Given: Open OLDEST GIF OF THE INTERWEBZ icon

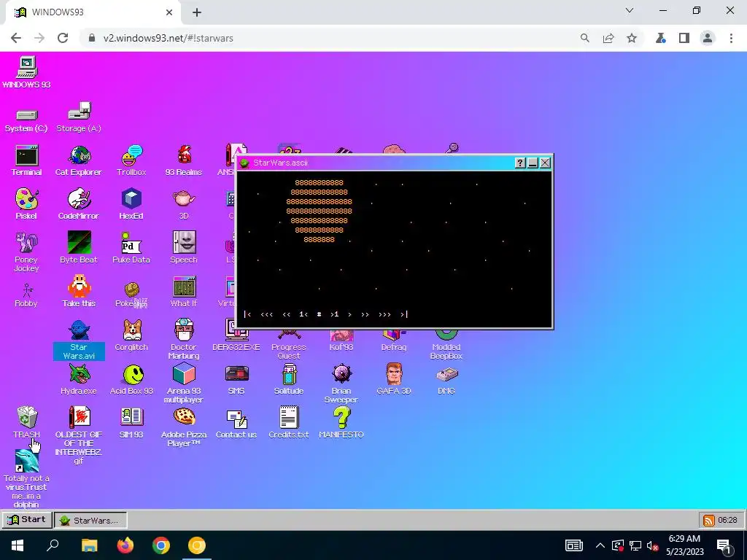Looking at the screenshot, I should point(79,417).
